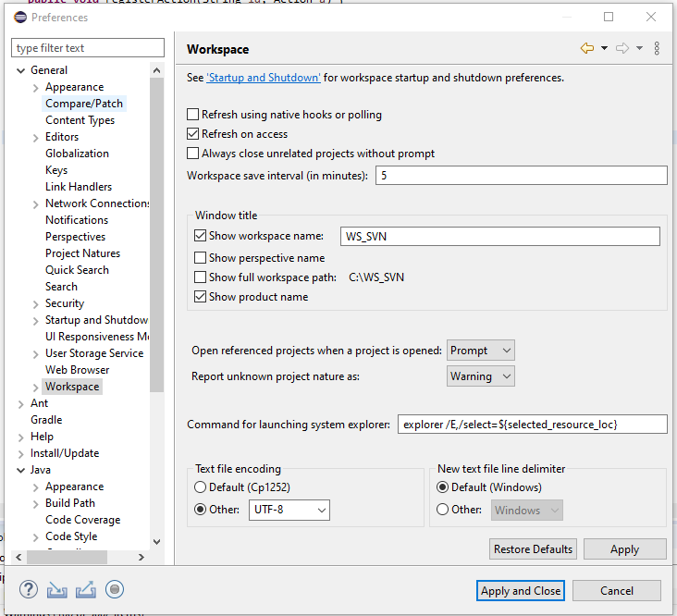Viewport: 677px width, 616px height.
Task: Click the Workspace save interval field
Action: (521, 176)
